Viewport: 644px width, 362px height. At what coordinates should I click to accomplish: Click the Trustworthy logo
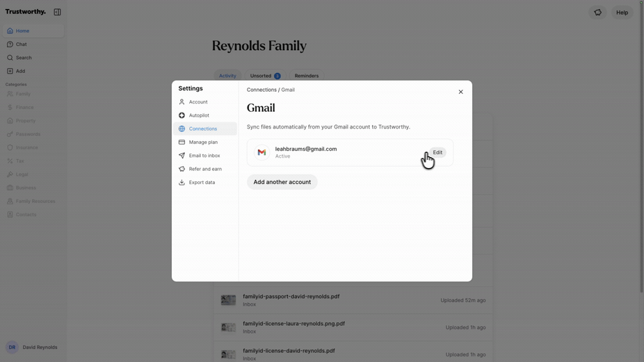26,12
